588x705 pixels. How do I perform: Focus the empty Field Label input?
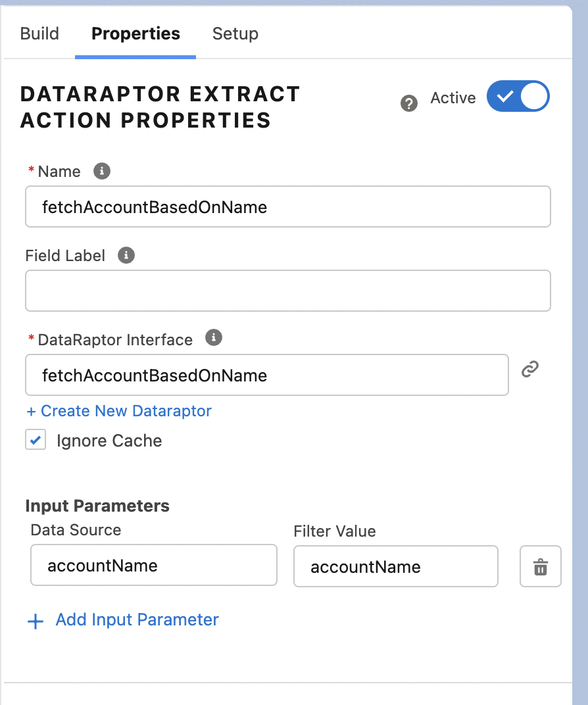point(287,291)
